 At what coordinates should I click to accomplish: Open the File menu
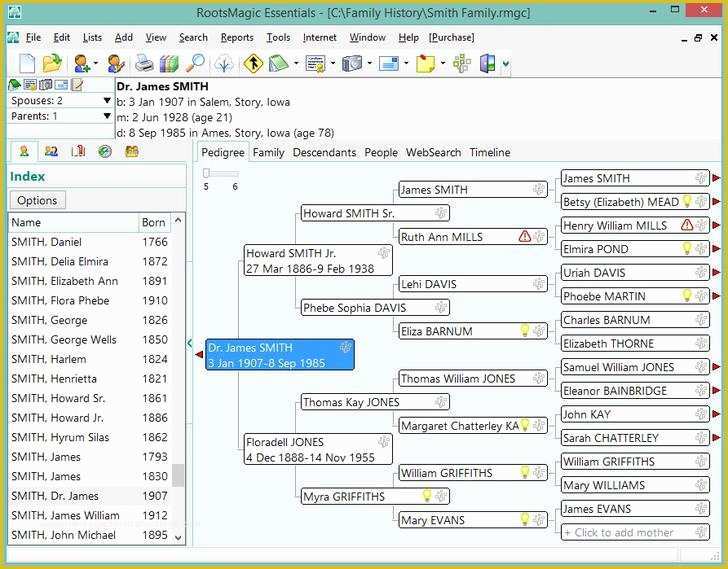(x=33, y=38)
